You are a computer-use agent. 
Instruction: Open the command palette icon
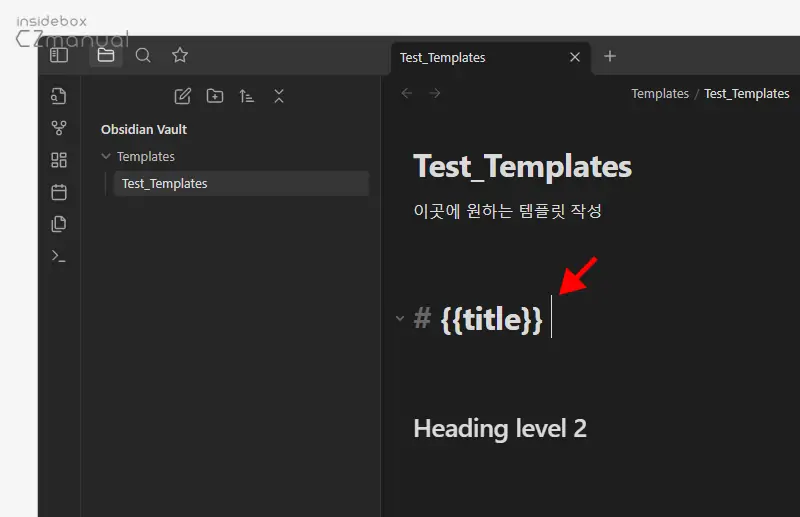pyautogui.click(x=59, y=256)
